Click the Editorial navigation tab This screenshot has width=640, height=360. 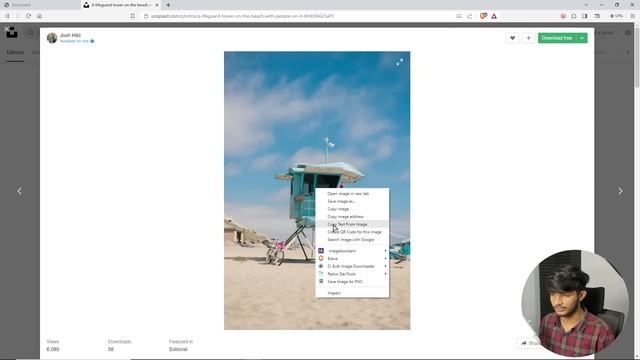15,52
